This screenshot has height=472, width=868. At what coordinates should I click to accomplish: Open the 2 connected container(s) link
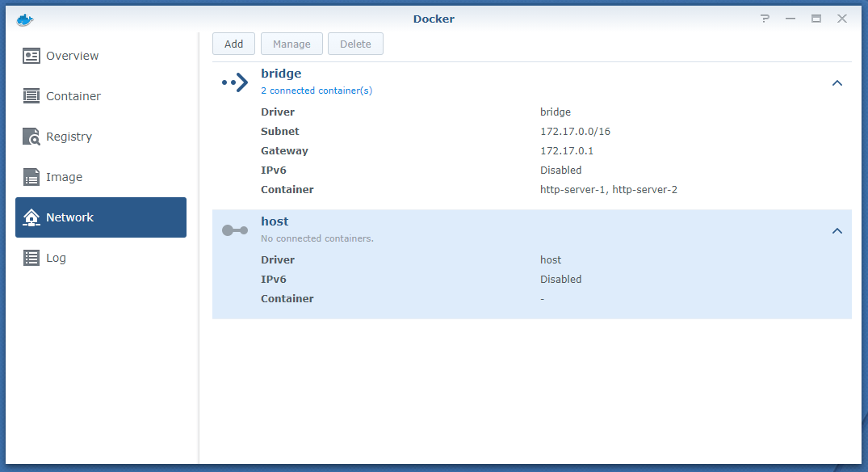(x=317, y=91)
